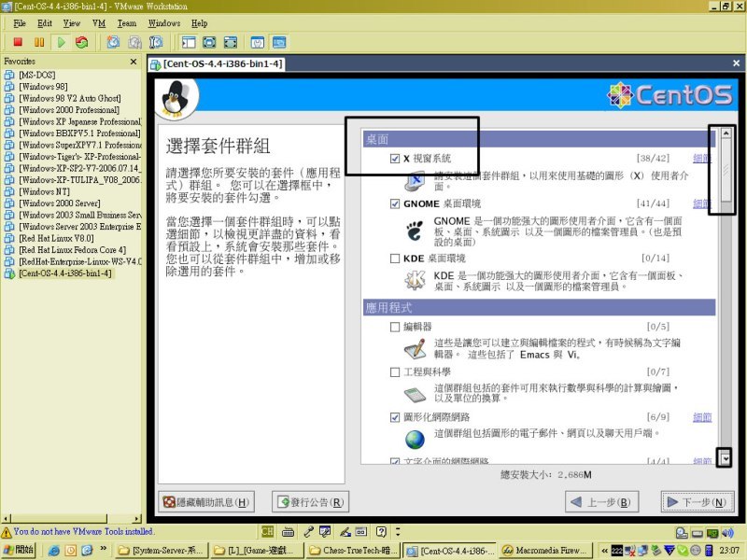This screenshot has height=560, width=747.
Task: Select [Windows 2000 Server] in Favorites
Action: coord(60,203)
